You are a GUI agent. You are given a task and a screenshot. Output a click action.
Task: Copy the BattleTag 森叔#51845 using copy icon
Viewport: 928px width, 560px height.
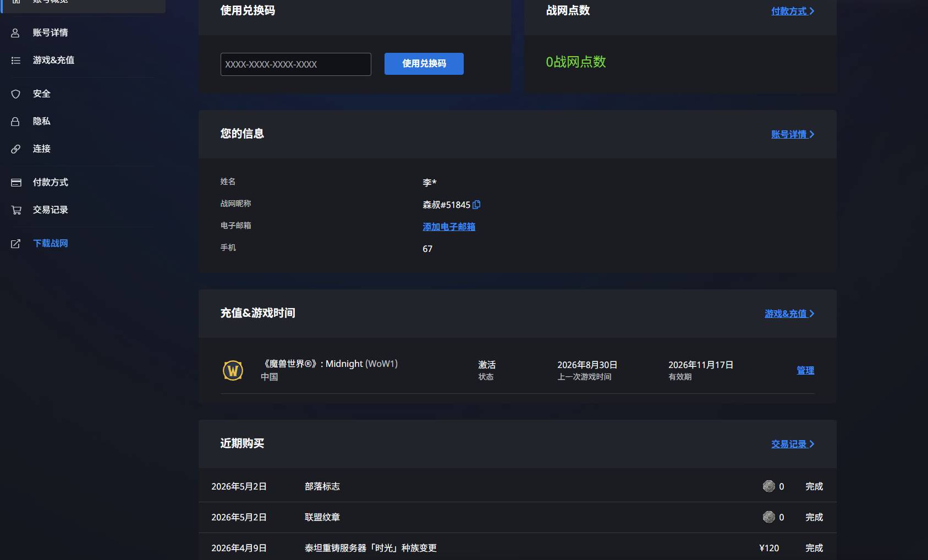pos(476,205)
